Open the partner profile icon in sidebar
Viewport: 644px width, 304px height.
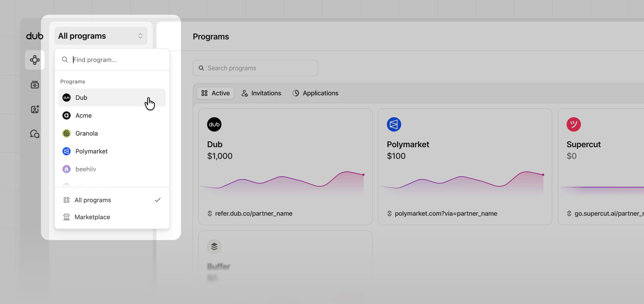[x=35, y=109]
